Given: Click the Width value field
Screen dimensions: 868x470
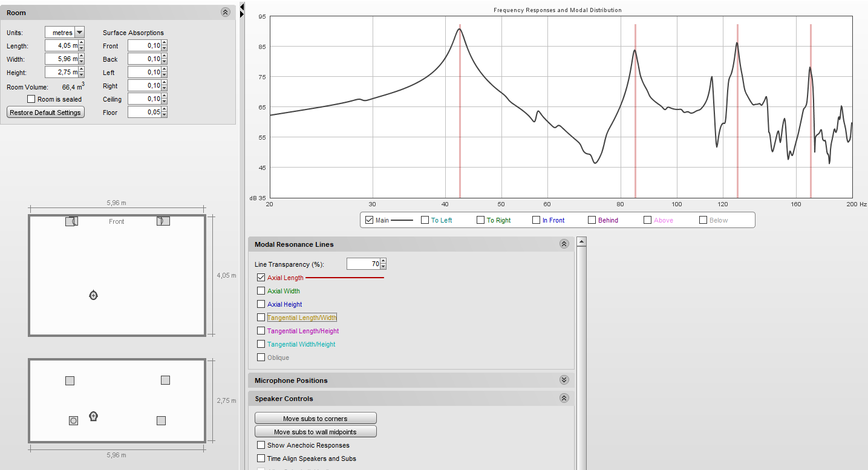Looking at the screenshot, I should (62, 59).
